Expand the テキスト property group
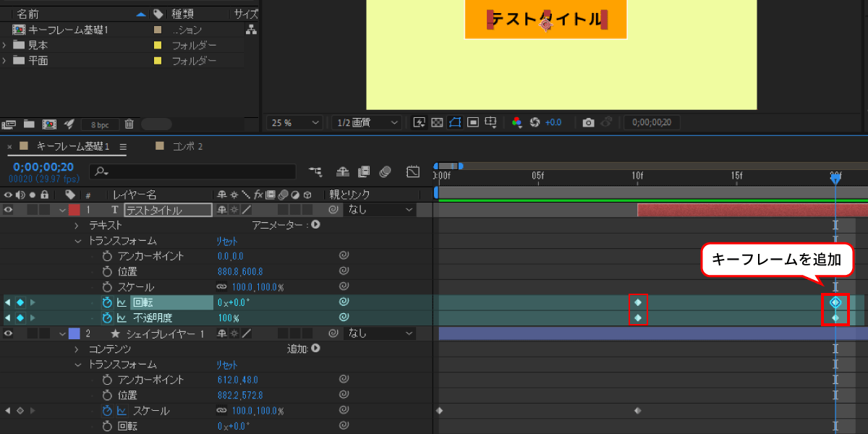 point(77,226)
